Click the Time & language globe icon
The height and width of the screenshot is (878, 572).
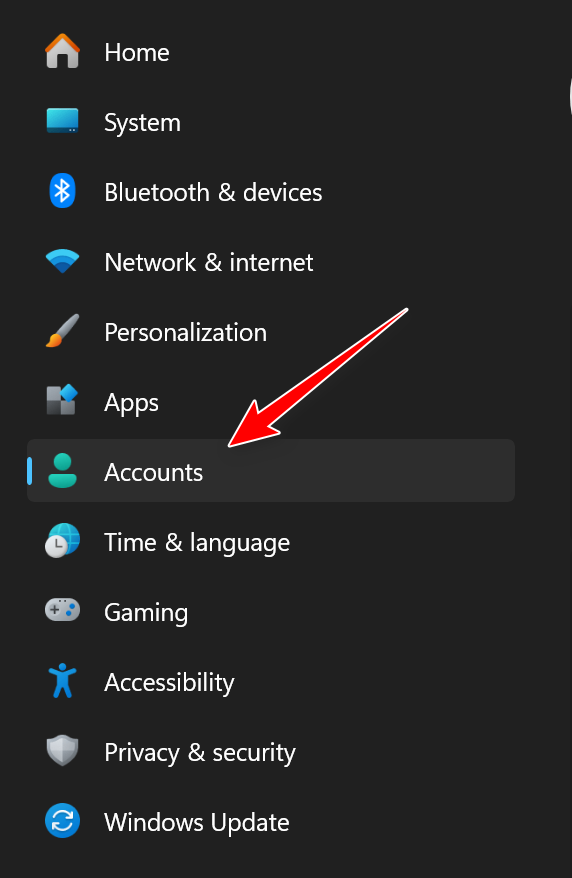coord(62,541)
